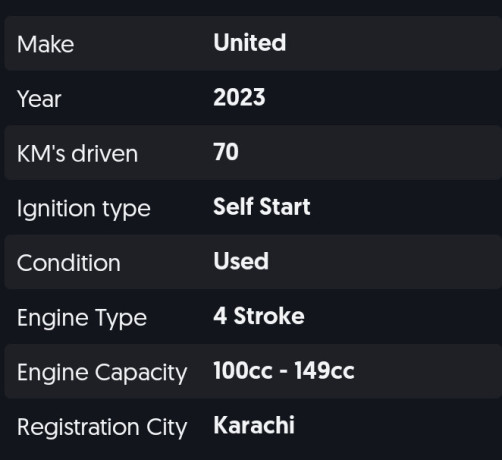Click the KM's driven label
Viewport: 502px width, 460px height.
(77, 154)
